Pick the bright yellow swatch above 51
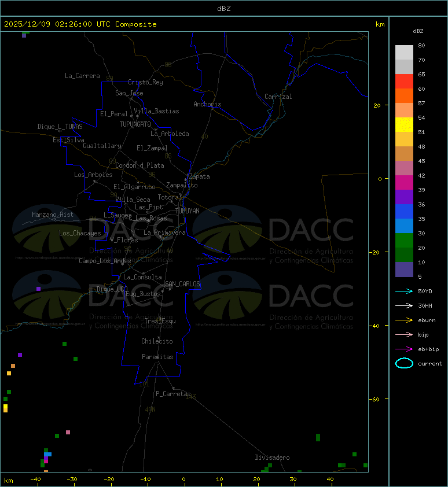 click(x=404, y=125)
